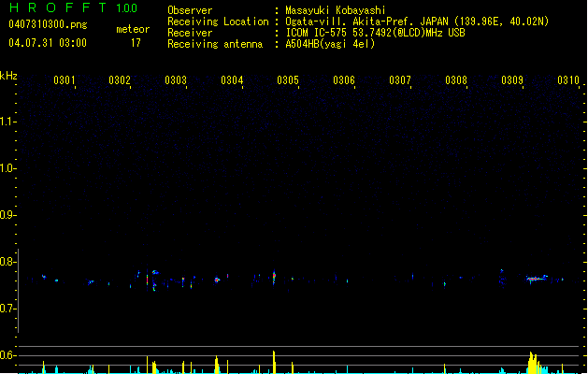Click the date stamp 04.07.31 03:00
This screenshot has width=588, height=374.
point(48,43)
